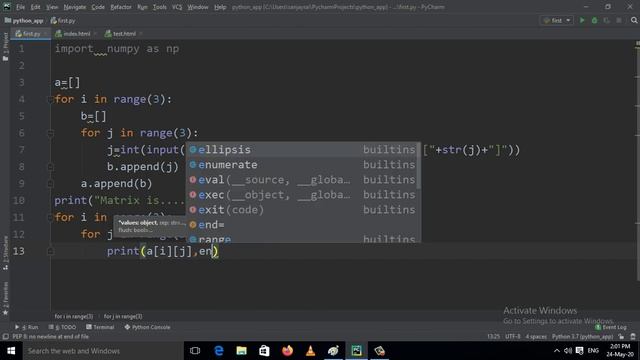Close the index.html tab
The width and height of the screenshot is (640, 360).
click(95, 34)
